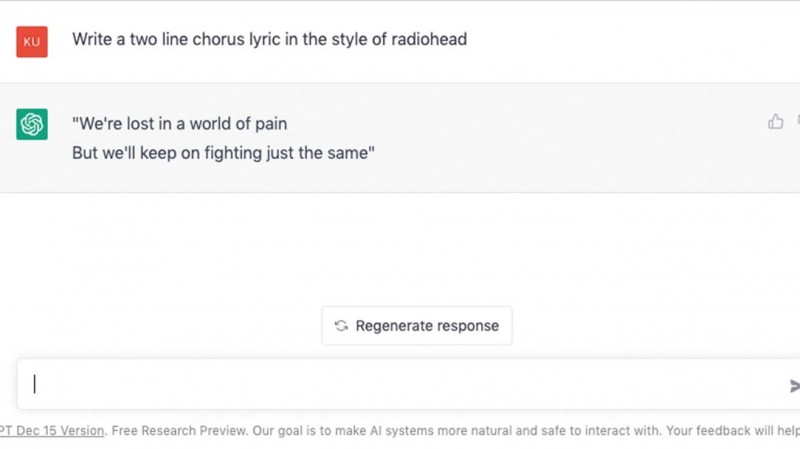The height and width of the screenshot is (449, 800).
Task: Click the footer sentence "Our goal is to make AI"
Action: point(317,431)
